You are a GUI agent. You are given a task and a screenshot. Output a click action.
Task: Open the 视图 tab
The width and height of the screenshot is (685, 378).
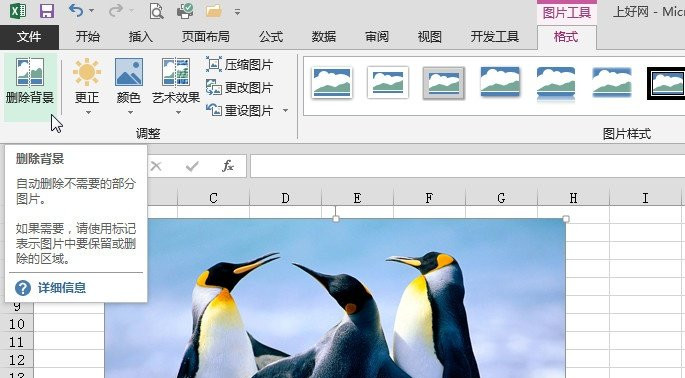pyautogui.click(x=429, y=37)
